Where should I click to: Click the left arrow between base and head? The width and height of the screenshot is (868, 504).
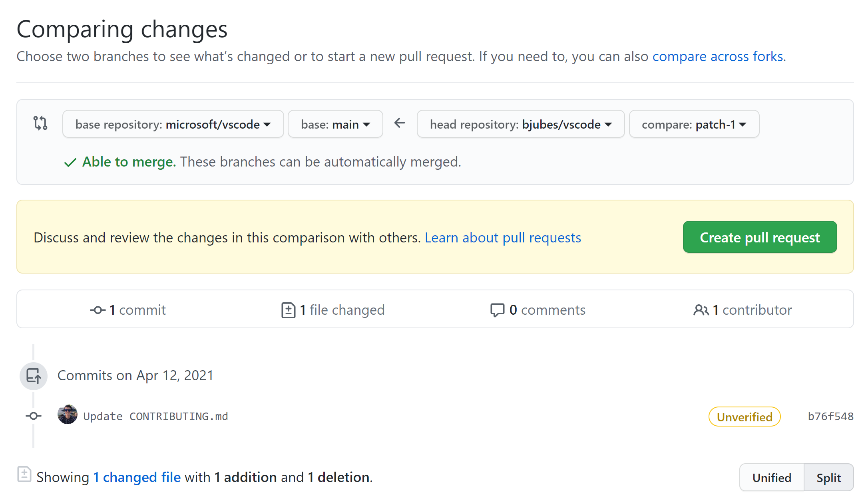click(x=400, y=123)
